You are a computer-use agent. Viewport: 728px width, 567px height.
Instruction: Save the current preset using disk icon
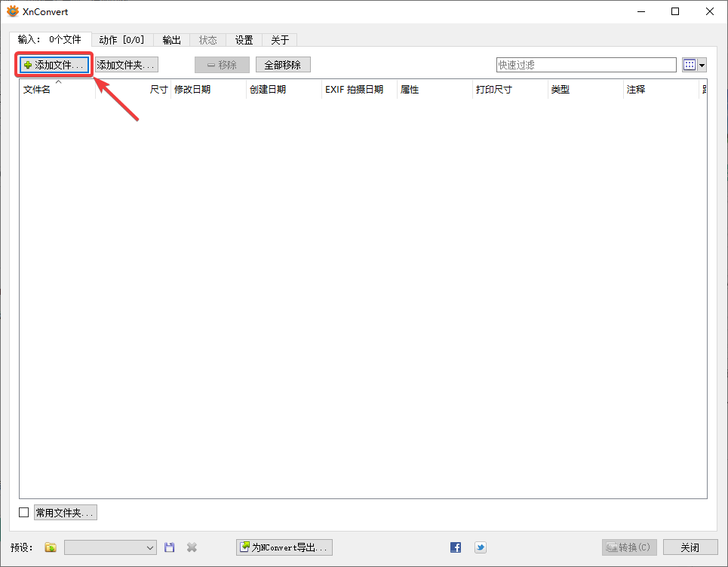pos(169,547)
